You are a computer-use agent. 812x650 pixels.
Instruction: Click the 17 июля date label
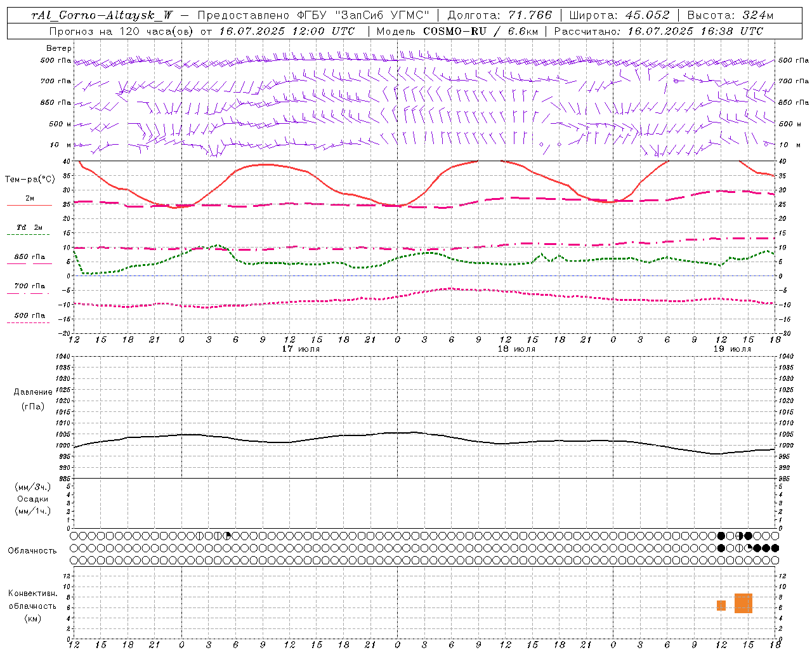(301, 348)
